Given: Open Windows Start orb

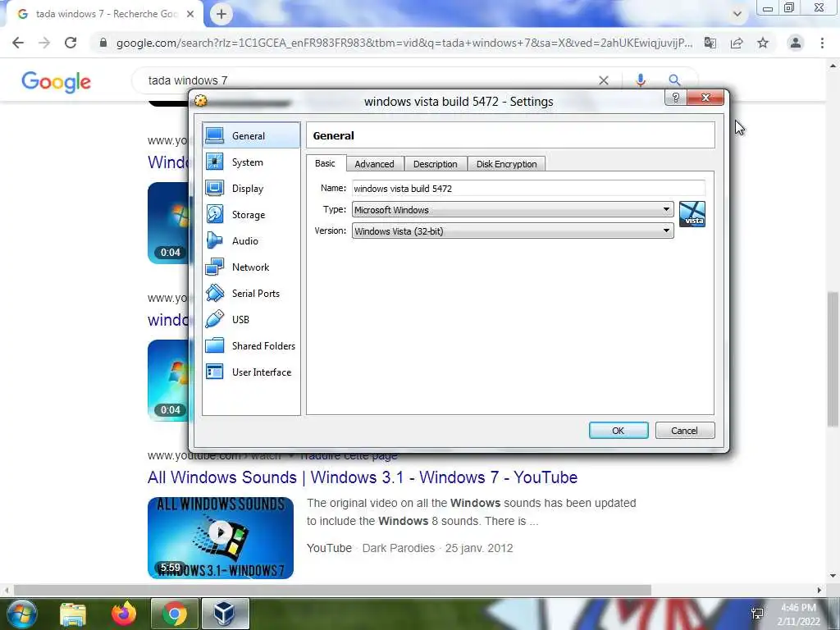Looking at the screenshot, I should [21, 614].
